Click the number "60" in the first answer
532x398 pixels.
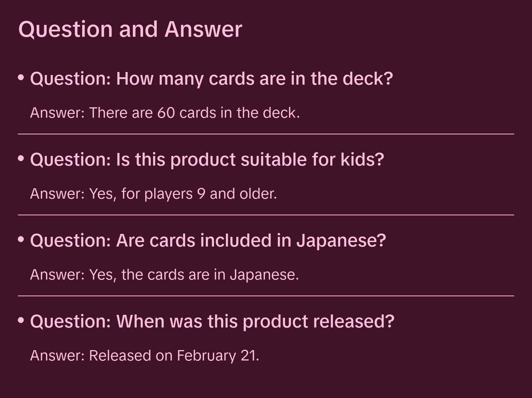166,113
